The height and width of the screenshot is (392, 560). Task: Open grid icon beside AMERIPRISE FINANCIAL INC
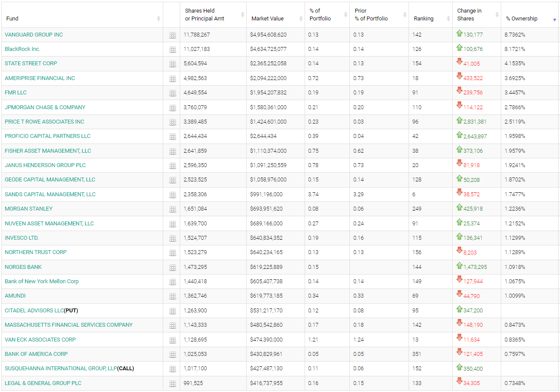click(x=172, y=79)
